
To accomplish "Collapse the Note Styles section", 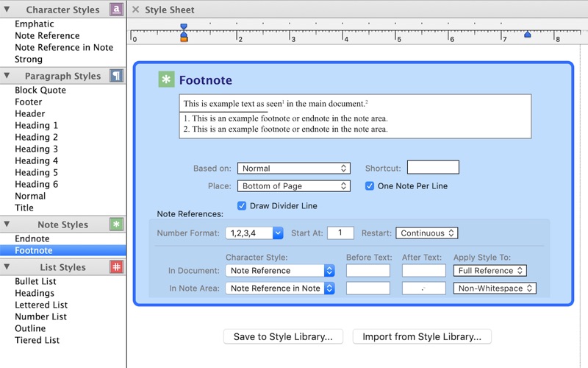I will point(7,224).
